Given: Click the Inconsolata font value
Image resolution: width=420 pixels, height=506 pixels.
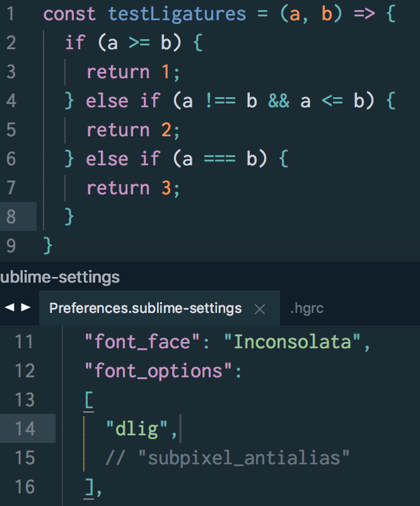Looking at the screenshot, I should point(293,341).
